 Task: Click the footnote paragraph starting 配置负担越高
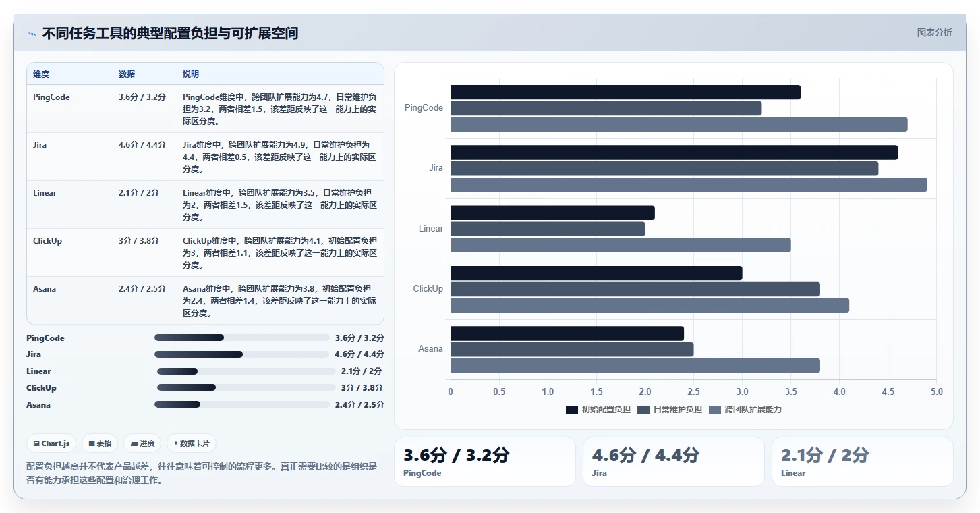point(202,473)
